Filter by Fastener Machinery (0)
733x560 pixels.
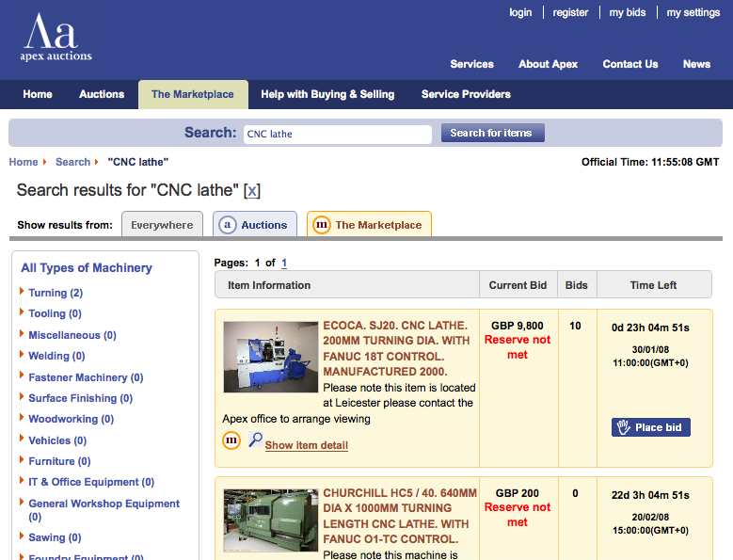click(86, 377)
